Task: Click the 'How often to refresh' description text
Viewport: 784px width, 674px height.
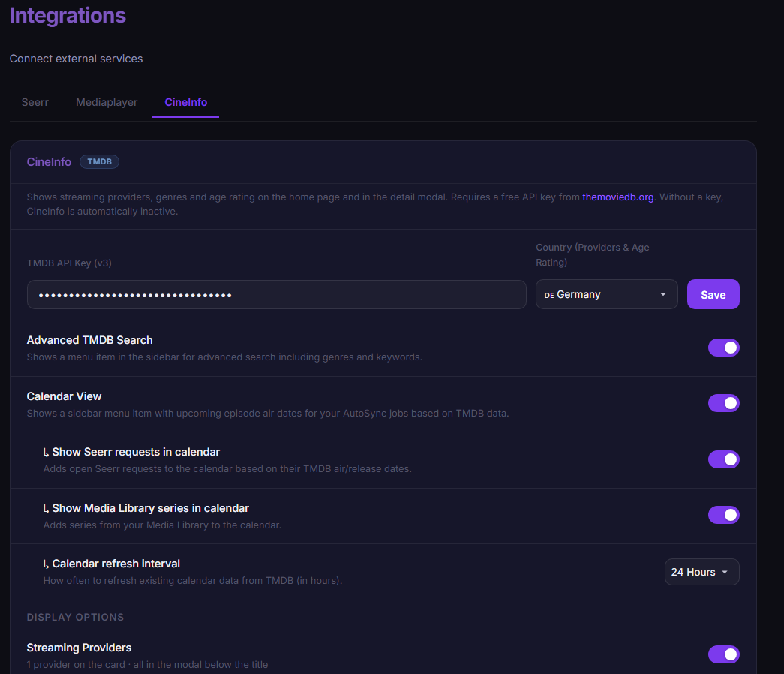Action: [193, 581]
